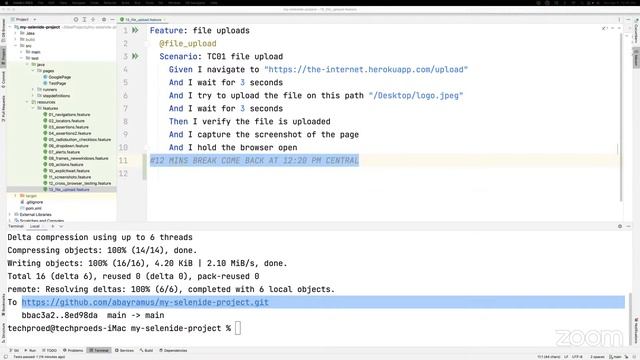Open terminal session dropdown arrow
This screenshot has width=640, height=360.
[61, 226]
